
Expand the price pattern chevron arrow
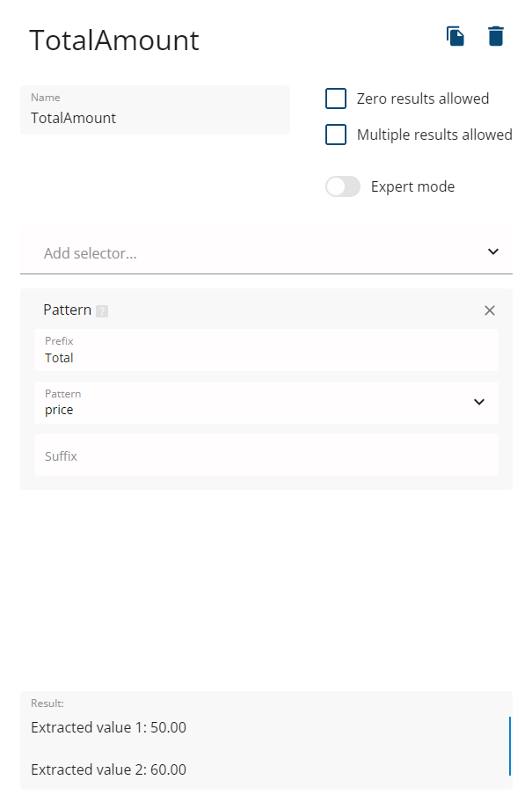click(x=479, y=402)
